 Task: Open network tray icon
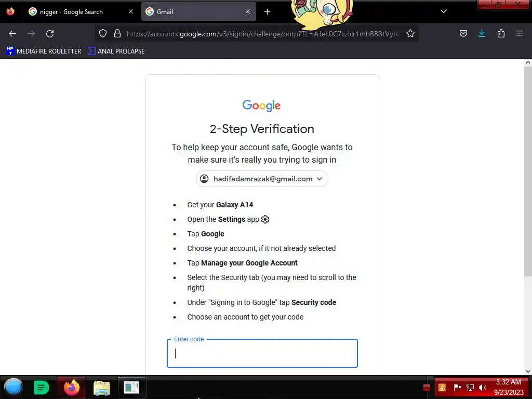pyautogui.click(x=470, y=387)
